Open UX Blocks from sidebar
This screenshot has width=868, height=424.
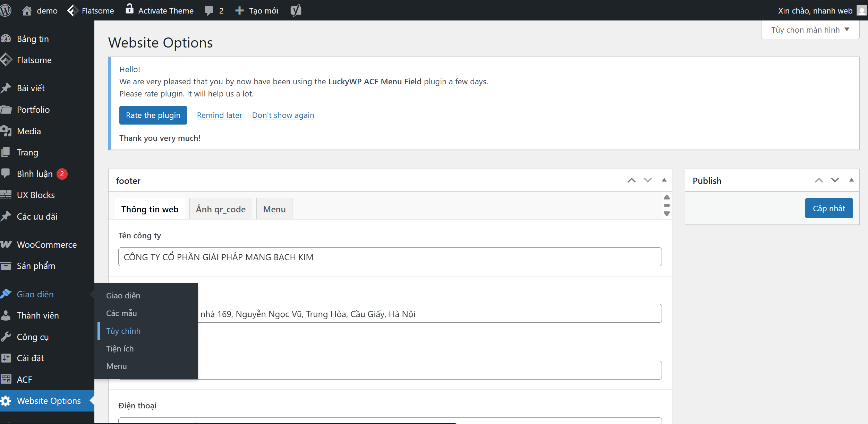tap(36, 195)
